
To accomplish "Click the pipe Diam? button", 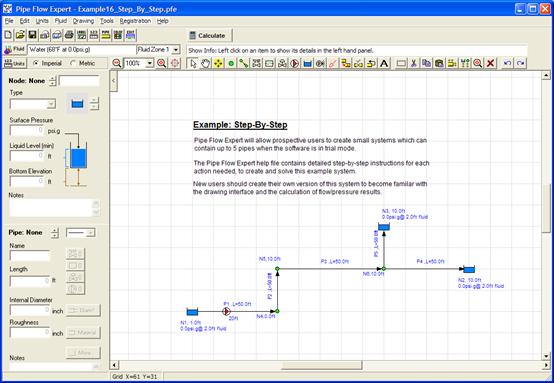I will coord(83,310).
